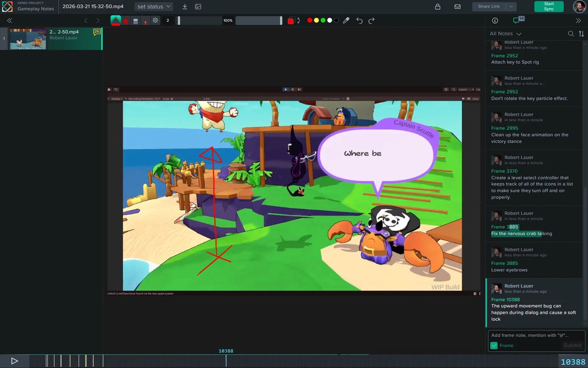Choose the green color swatch

coord(323,21)
